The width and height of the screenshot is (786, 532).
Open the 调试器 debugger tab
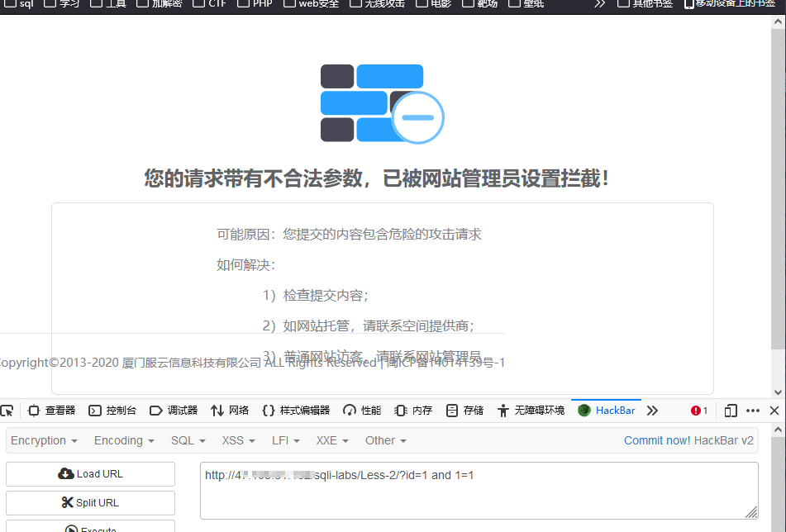(174, 411)
